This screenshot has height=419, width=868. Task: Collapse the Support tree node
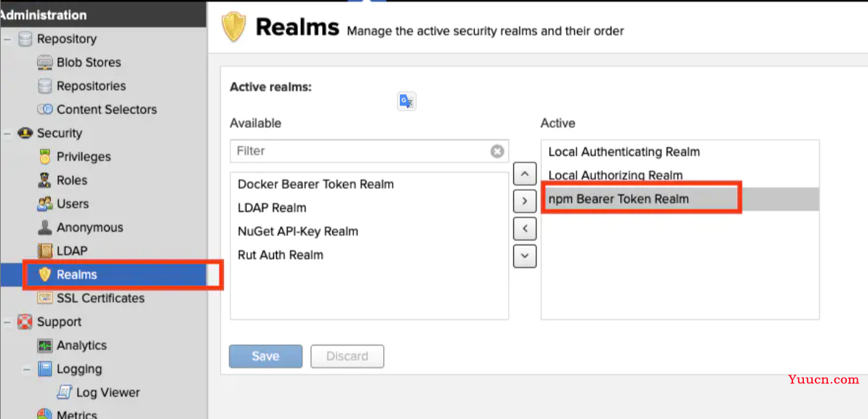tap(6, 322)
